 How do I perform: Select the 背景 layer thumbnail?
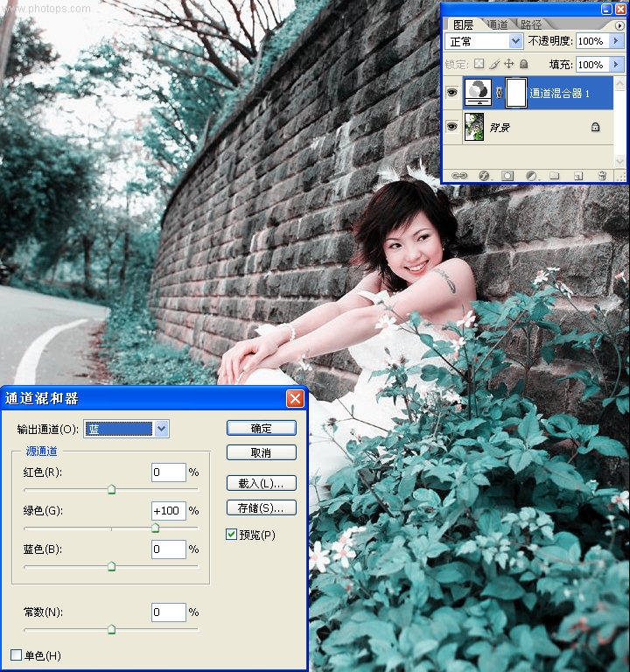(474, 127)
